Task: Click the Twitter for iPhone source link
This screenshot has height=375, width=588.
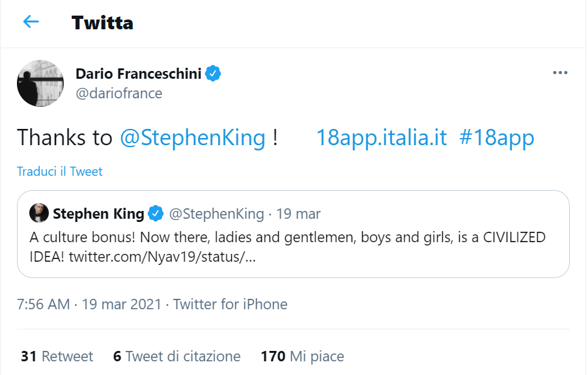Action: coord(231,304)
